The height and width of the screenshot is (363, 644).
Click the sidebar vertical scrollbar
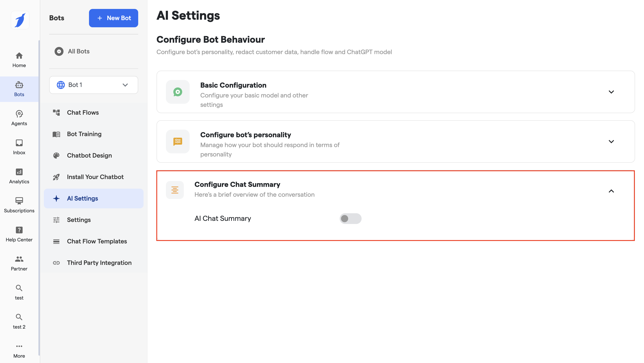point(39,197)
